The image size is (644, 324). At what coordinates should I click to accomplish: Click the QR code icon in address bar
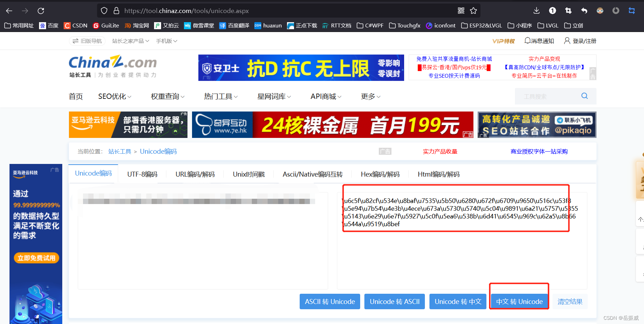click(461, 11)
